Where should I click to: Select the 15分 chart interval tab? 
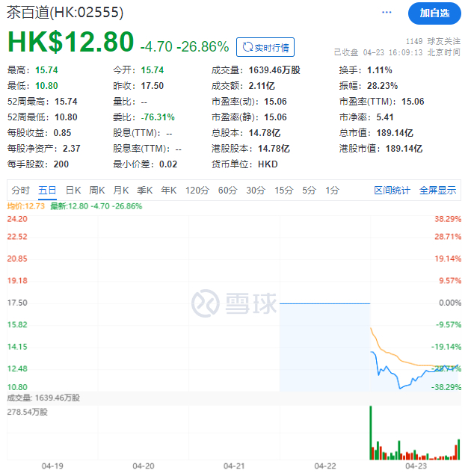(x=283, y=191)
